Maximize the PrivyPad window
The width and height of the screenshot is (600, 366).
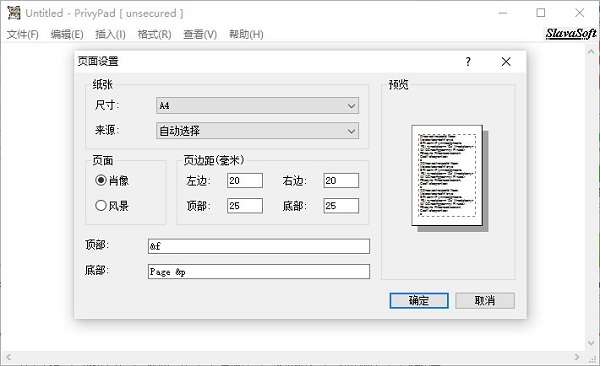click(541, 13)
